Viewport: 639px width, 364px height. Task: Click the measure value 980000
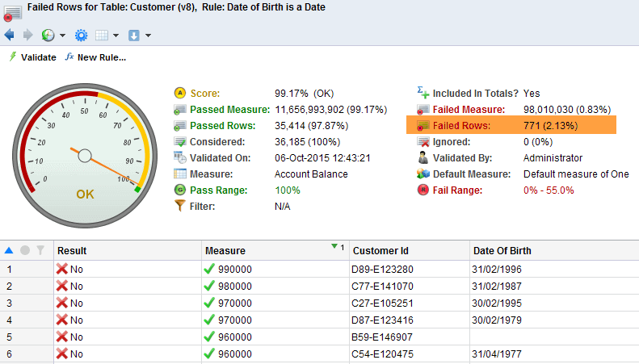pos(235,287)
